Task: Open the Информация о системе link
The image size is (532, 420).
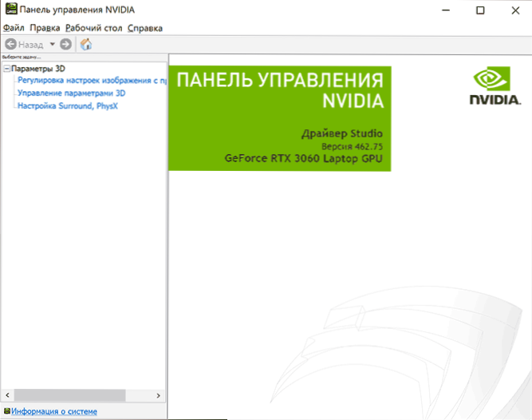Action: tap(54, 411)
